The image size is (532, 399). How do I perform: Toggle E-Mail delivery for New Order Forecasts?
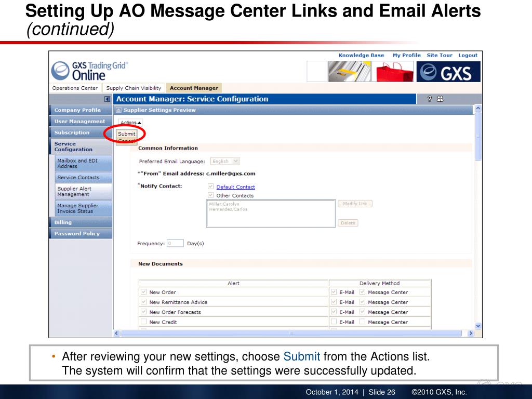click(334, 312)
